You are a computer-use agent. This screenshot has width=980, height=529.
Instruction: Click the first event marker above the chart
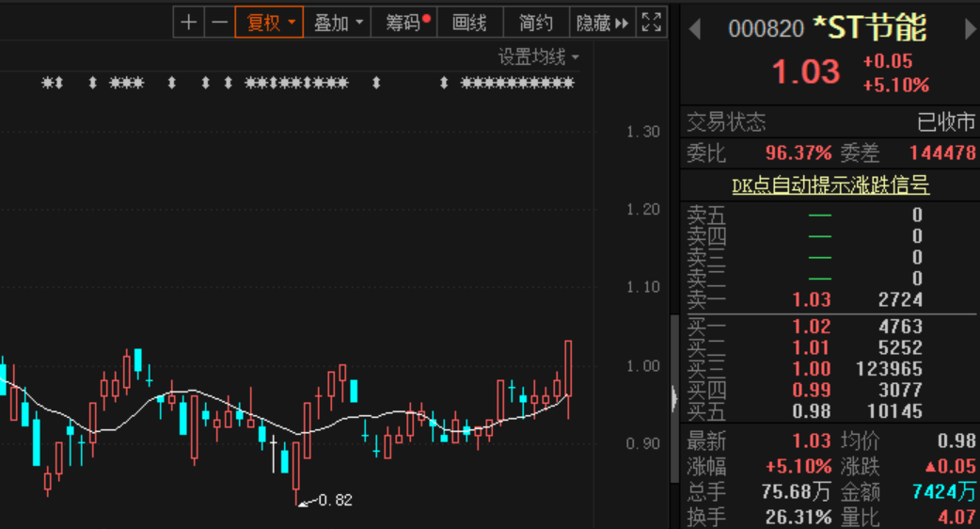[47, 83]
